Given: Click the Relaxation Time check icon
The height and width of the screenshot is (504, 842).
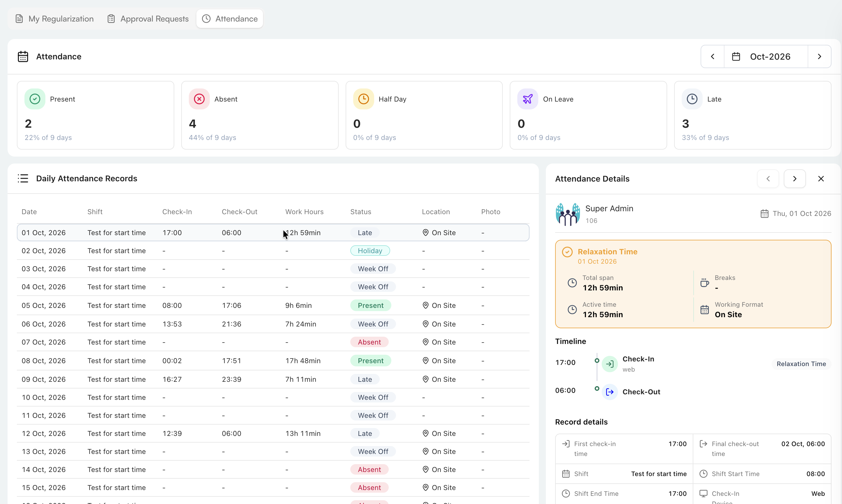Looking at the screenshot, I should coord(567,252).
